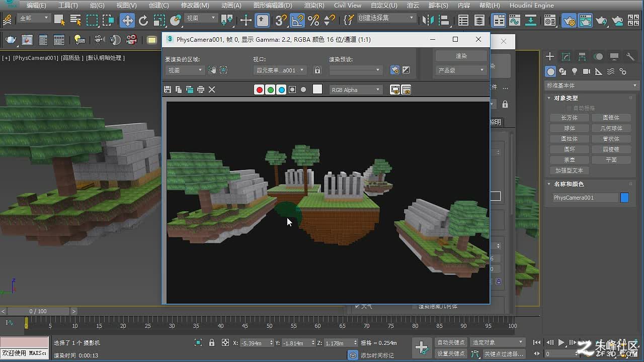The image size is (644, 362).
Task: Select the Move transform tool
Action: click(127, 21)
